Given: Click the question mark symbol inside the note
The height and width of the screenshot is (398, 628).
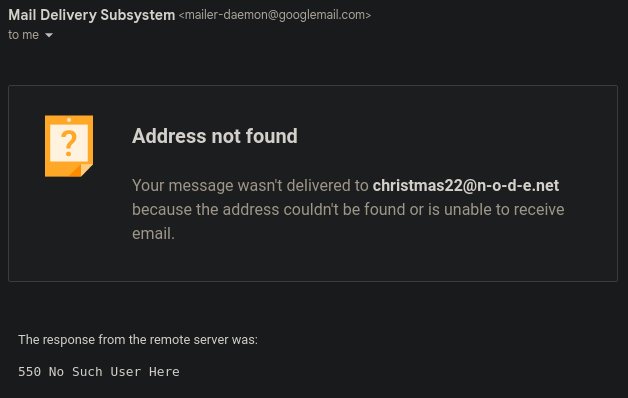Looking at the screenshot, I should pyautogui.click(x=68, y=143).
